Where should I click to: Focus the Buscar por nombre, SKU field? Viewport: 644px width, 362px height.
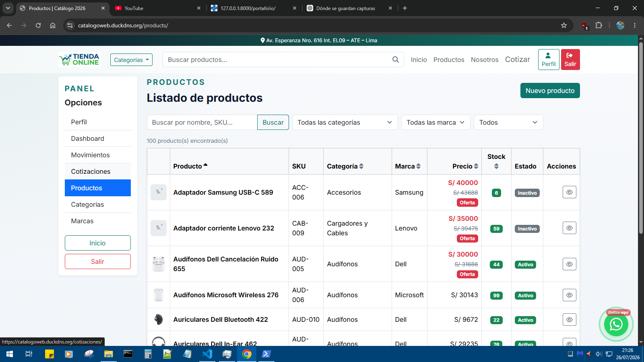pyautogui.click(x=202, y=122)
